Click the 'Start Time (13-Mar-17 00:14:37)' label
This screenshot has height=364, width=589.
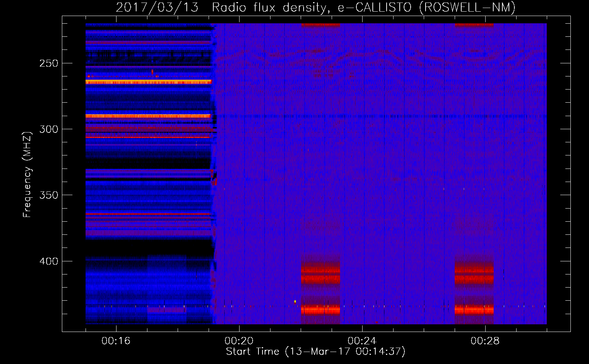pyautogui.click(x=316, y=352)
